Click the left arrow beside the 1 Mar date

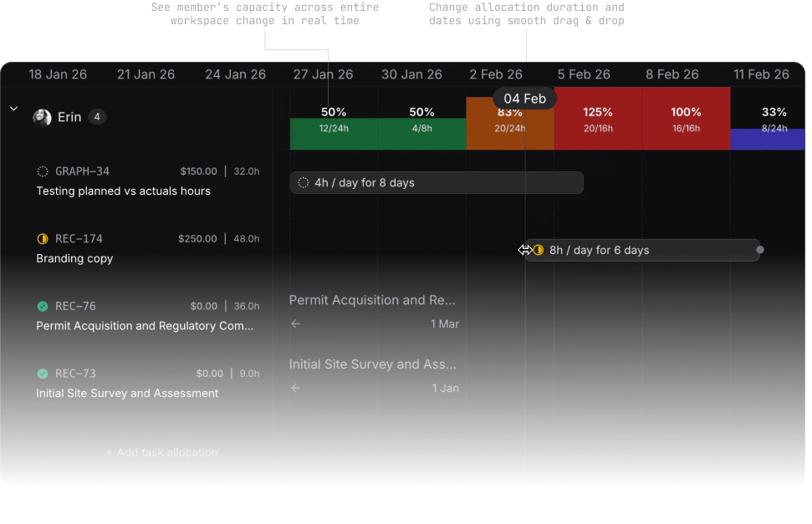click(x=294, y=323)
